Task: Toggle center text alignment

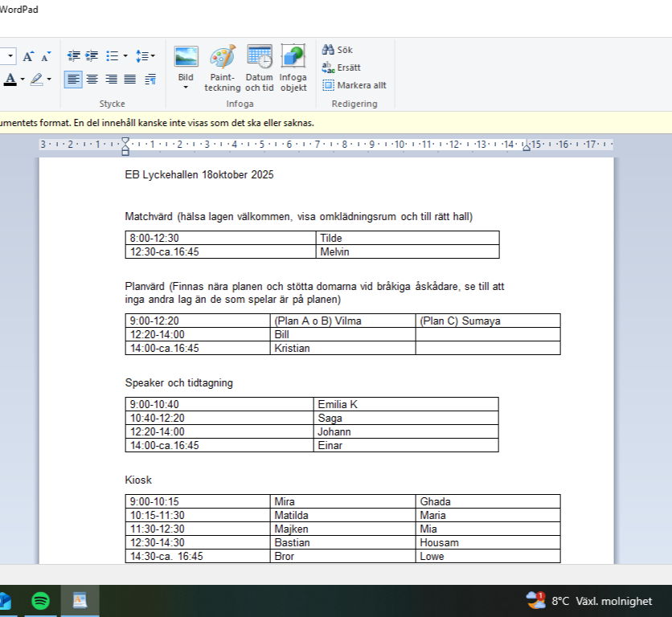Action: [x=92, y=80]
